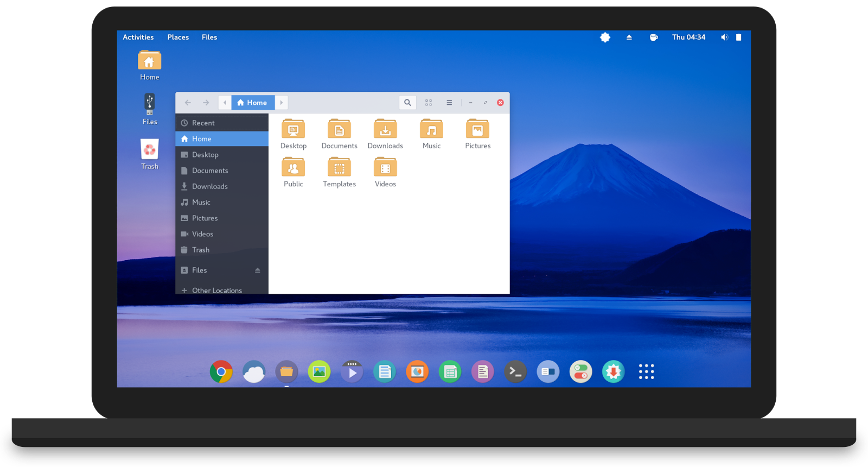Open the search icon in file manager

407,103
